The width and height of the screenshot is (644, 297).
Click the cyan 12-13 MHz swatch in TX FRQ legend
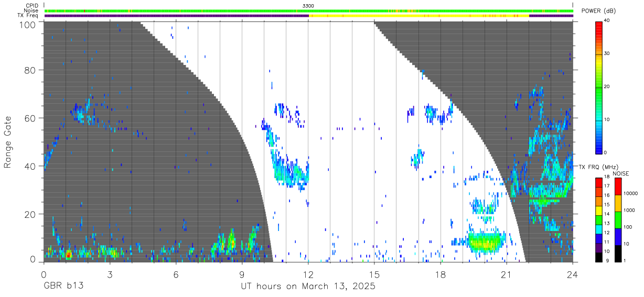[x=599, y=229]
